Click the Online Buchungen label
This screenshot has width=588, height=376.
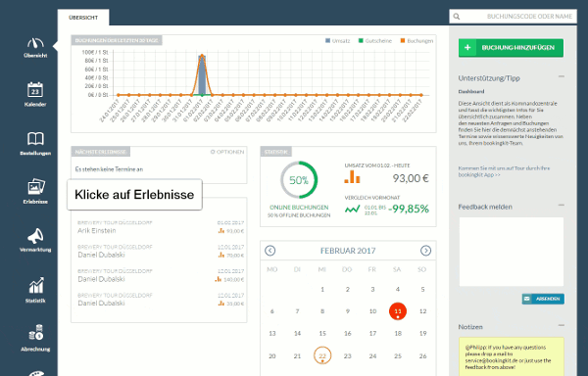pyautogui.click(x=299, y=208)
